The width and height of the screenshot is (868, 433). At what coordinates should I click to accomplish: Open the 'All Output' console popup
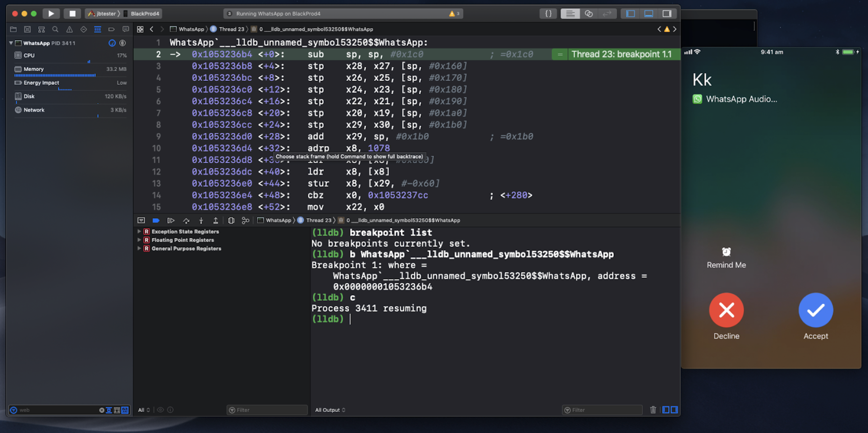point(330,410)
